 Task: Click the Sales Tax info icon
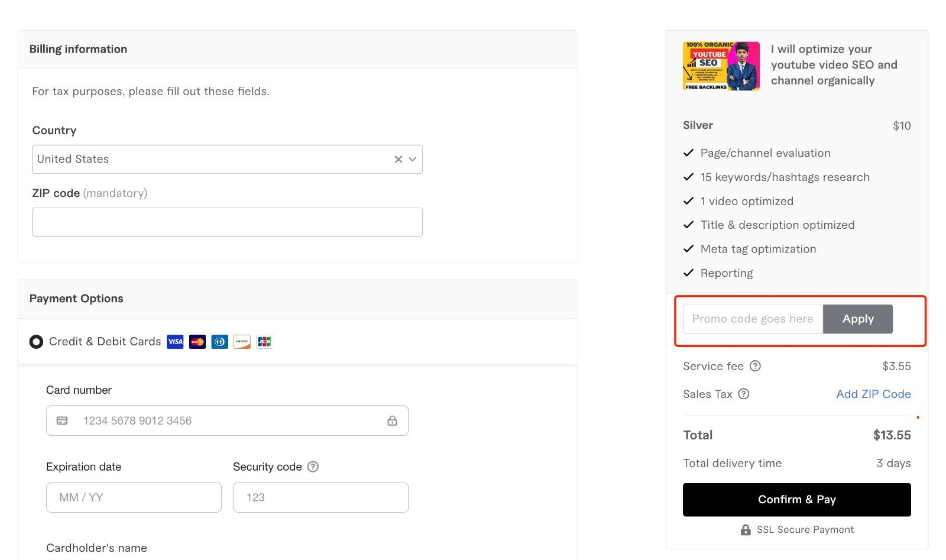coord(744,394)
